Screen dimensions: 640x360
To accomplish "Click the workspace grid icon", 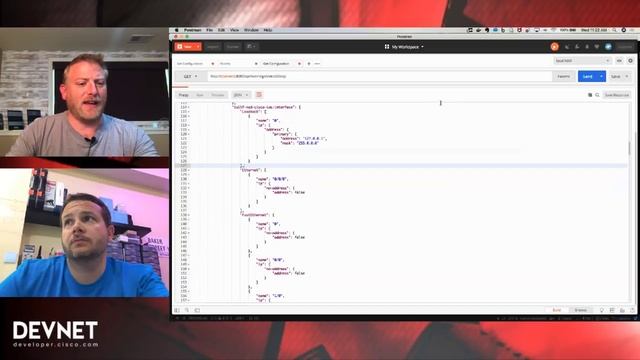I will point(387,47).
